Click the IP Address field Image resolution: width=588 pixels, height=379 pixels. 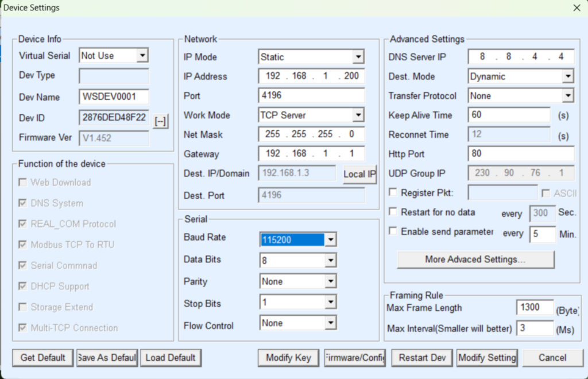click(x=311, y=76)
